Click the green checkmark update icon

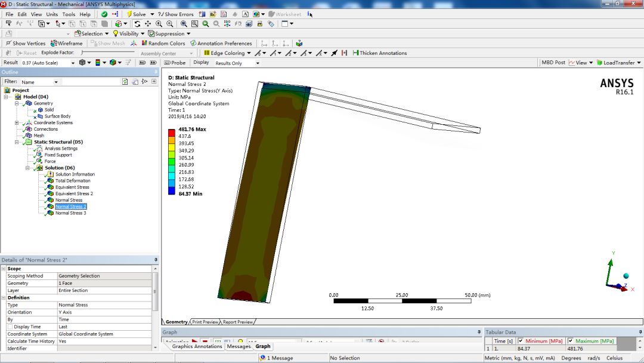click(x=104, y=14)
